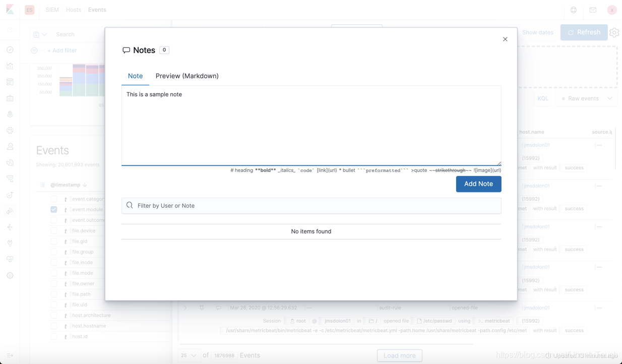
Task: Toggle the file.gid field checkbox
Action: 53,241
